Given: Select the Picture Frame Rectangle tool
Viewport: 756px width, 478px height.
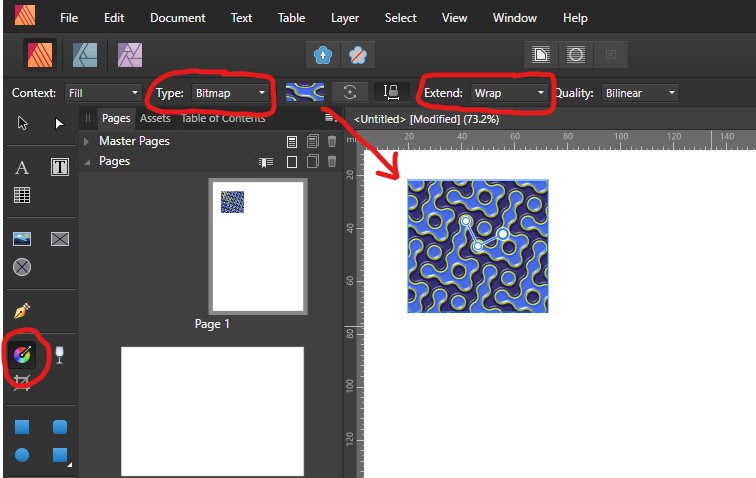Looking at the screenshot, I should tap(60, 239).
